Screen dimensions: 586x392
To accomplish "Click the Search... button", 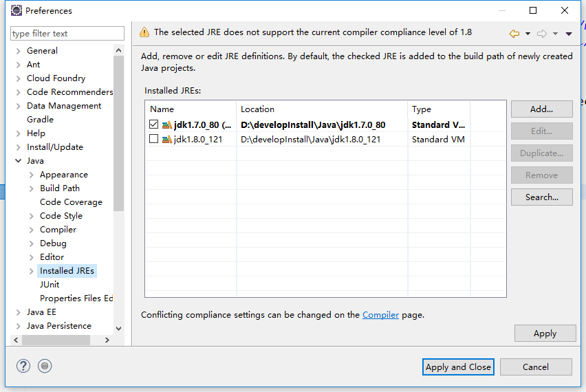I will tap(541, 197).
